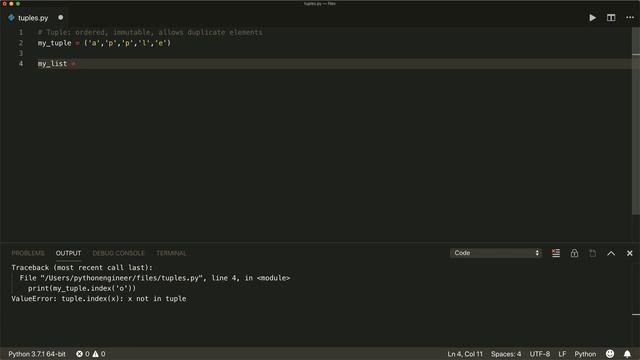Clear the output panel contents
Image resolution: width=640 pixels, height=360 pixels.
pos(556,253)
